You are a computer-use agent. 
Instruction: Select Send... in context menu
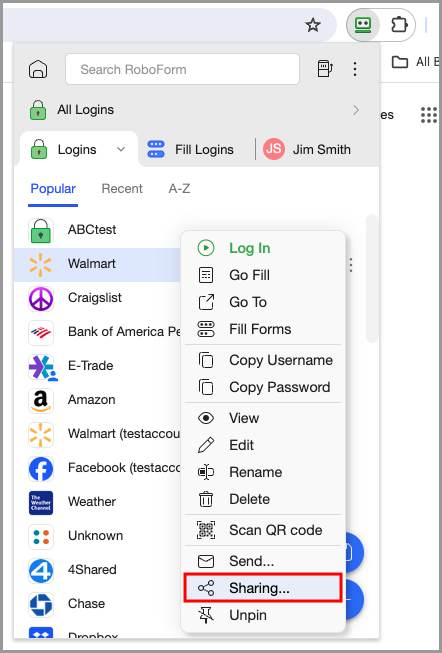coord(263,561)
